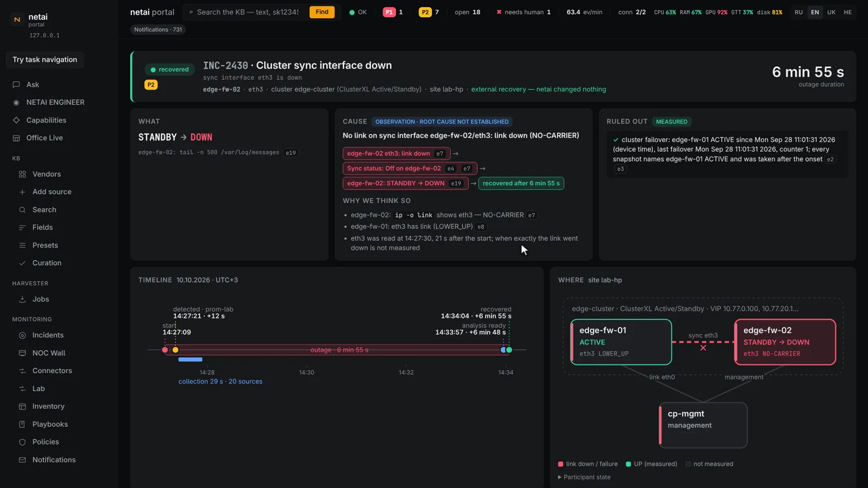Open the Fields list icon

[22, 228]
